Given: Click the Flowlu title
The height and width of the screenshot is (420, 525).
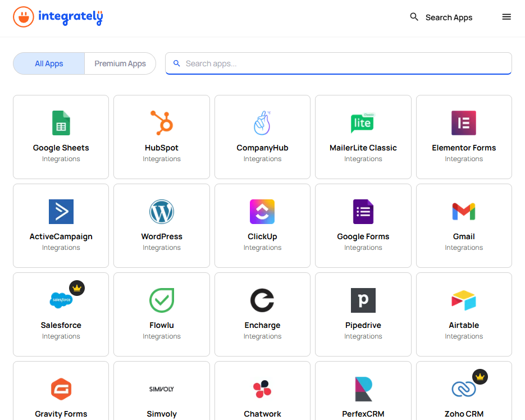Looking at the screenshot, I should coord(162,325).
